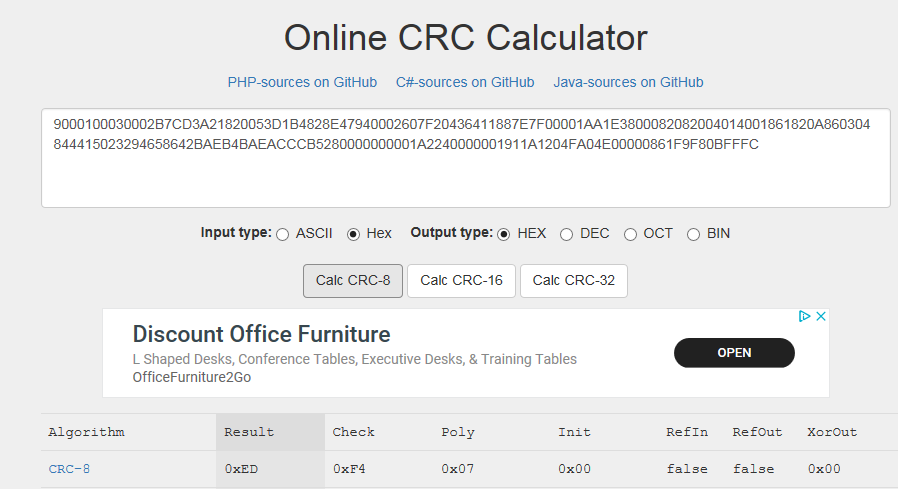Click the ad info triangle icon

805,317
